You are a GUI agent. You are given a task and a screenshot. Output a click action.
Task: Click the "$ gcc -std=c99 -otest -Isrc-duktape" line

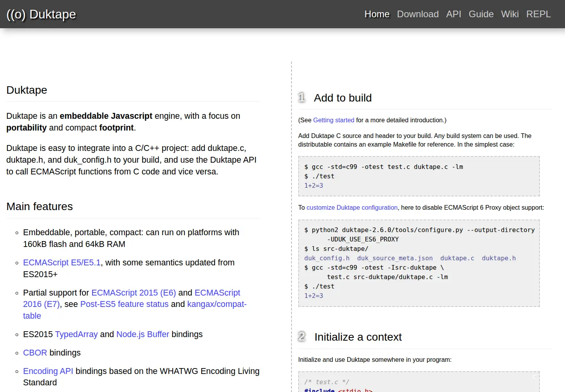374,268
